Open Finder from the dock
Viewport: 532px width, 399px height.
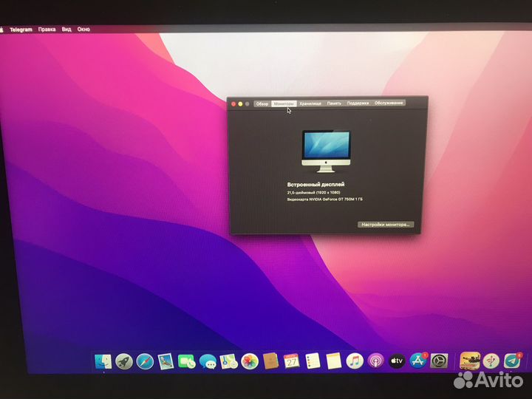click(103, 361)
